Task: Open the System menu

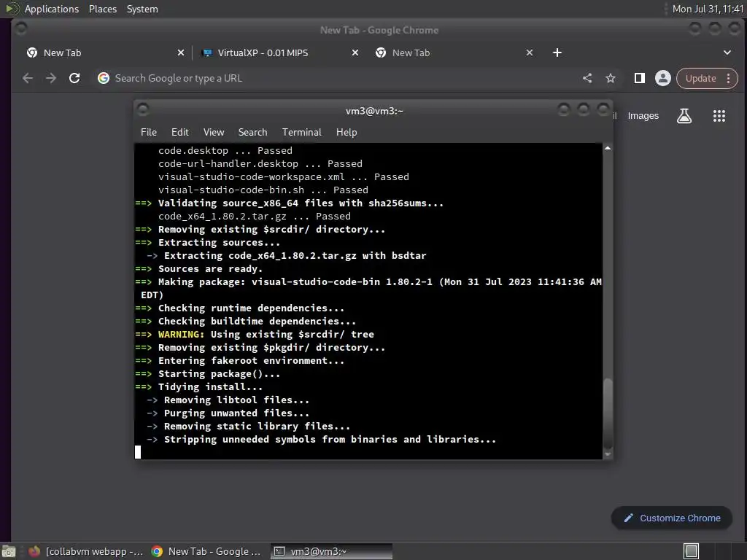Action: click(142, 9)
